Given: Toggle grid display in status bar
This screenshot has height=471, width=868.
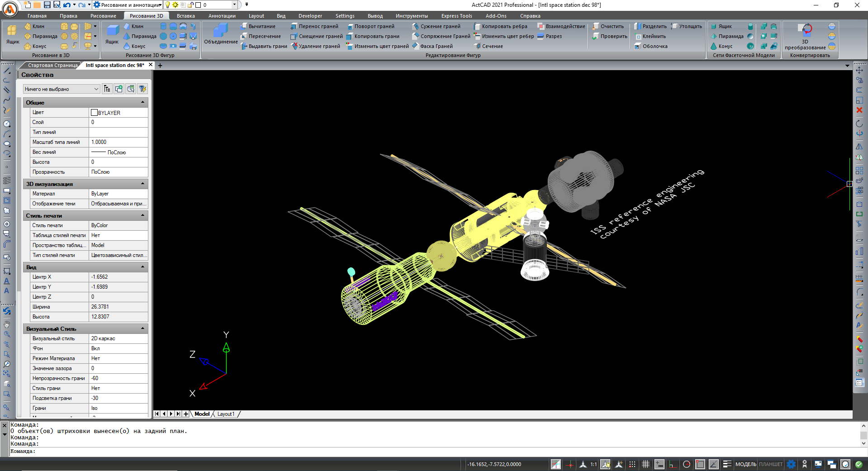Looking at the screenshot, I should tap(645, 464).
